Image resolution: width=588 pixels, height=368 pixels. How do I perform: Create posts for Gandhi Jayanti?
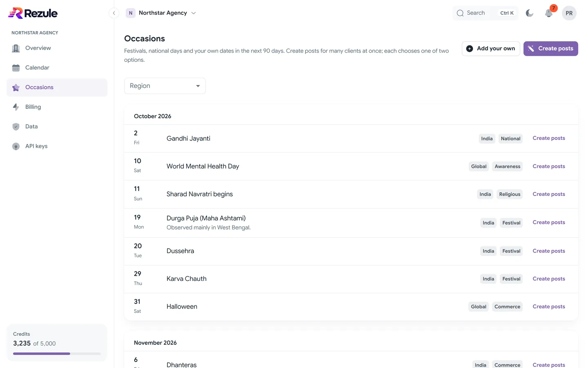tap(549, 138)
